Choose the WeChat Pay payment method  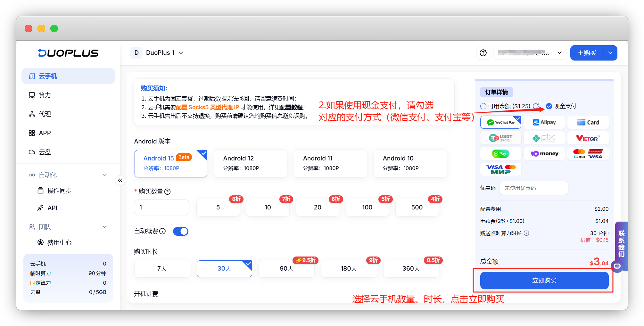pyautogui.click(x=500, y=122)
